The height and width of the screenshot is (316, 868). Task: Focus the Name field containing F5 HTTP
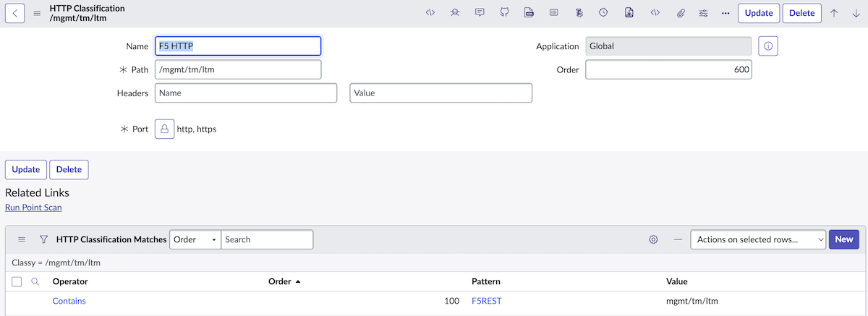(x=238, y=46)
